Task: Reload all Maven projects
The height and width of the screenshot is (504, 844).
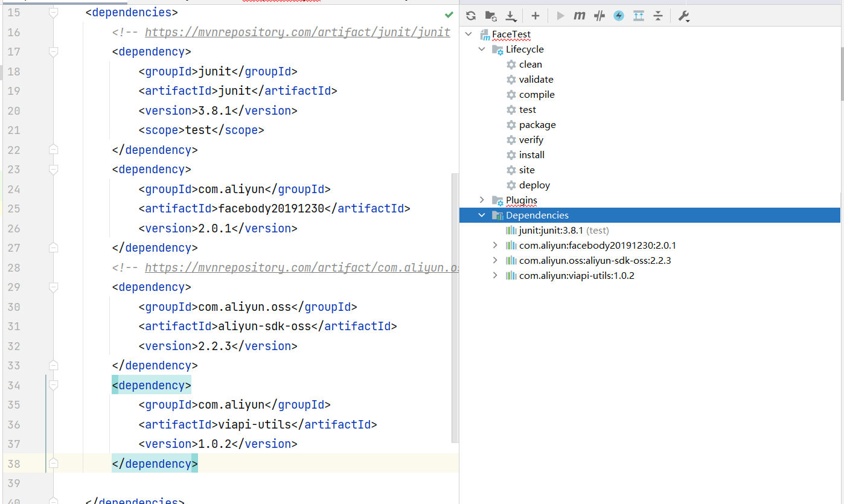Action: [472, 16]
